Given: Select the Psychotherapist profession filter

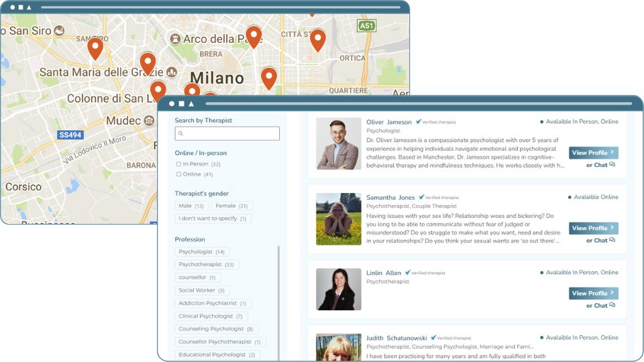Looking at the screenshot, I should pos(207,265).
